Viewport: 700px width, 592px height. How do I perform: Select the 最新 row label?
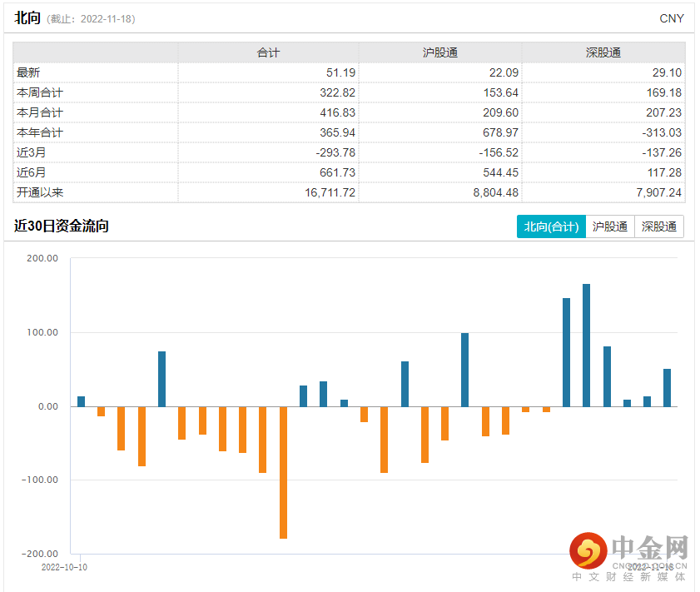(28, 72)
